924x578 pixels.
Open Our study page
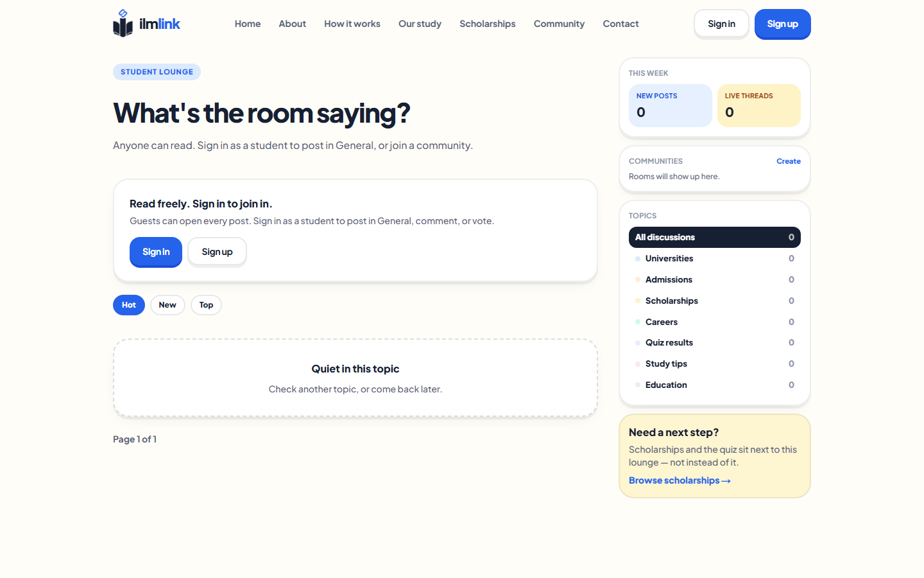tap(420, 24)
